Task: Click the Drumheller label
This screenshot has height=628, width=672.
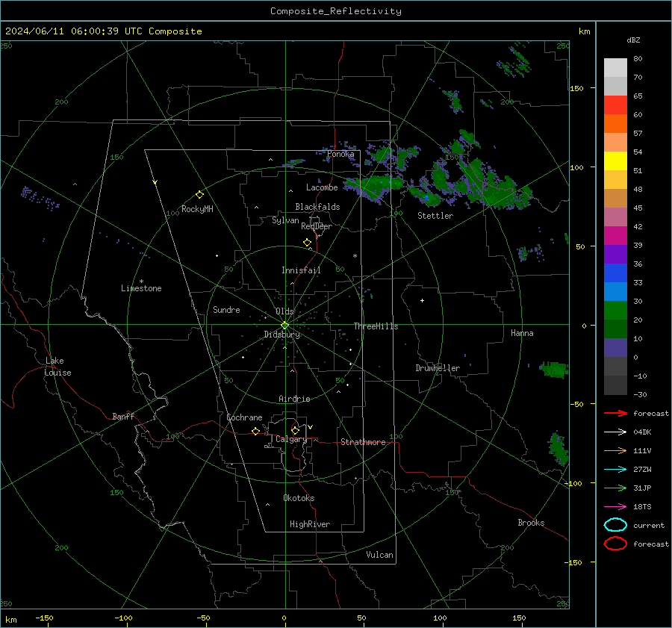Action: click(x=438, y=368)
